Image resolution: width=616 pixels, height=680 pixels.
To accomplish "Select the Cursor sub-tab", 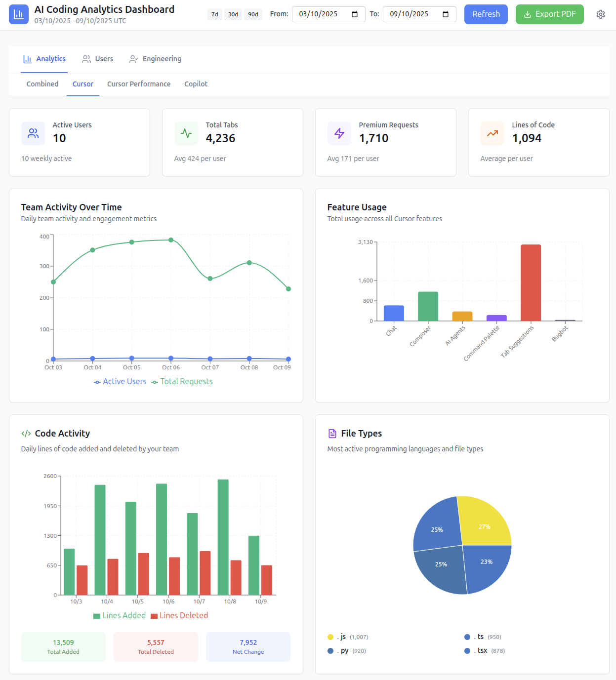I will click(x=83, y=84).
